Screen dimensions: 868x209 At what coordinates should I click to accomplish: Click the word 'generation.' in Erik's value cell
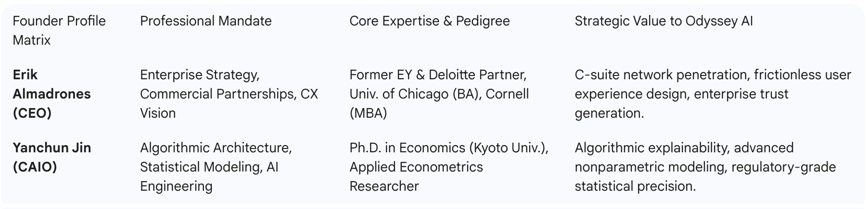tap(609, 113)
